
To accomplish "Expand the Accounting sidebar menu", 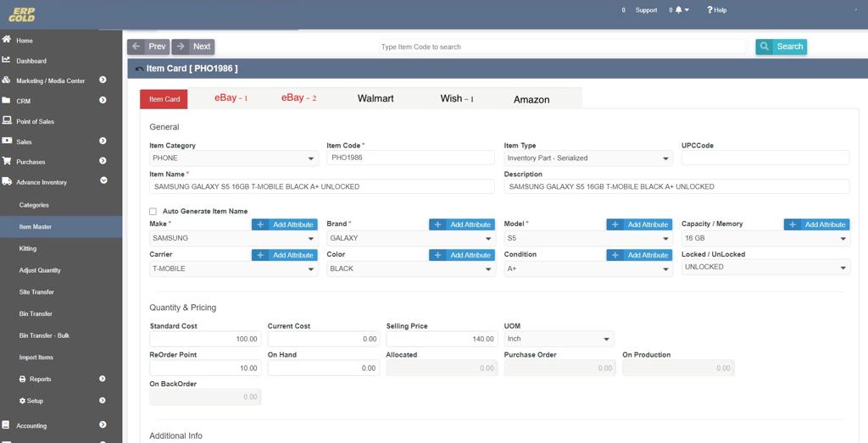I will pyautogui.click(x=103, y=424).
